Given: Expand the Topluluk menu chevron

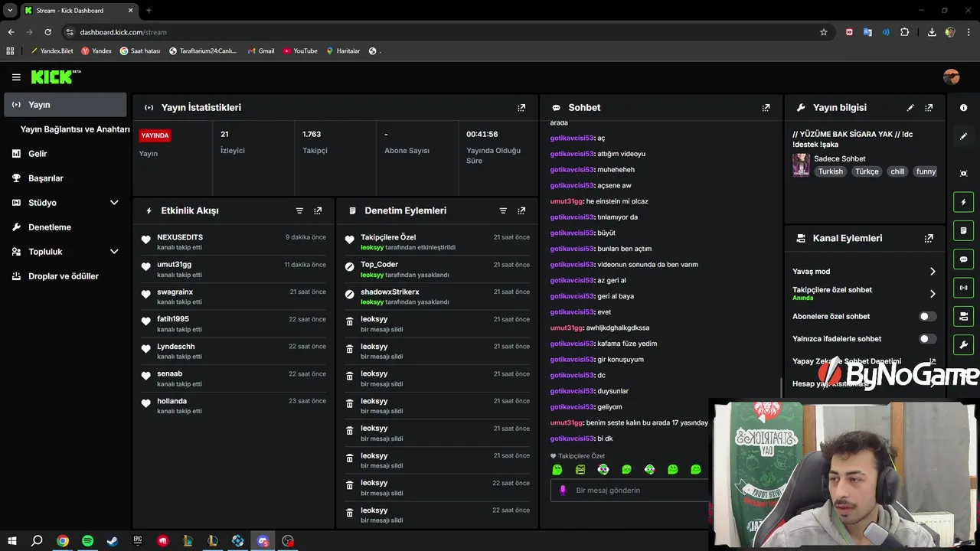Looking at the screenshot, I should [x=114, y=252].
